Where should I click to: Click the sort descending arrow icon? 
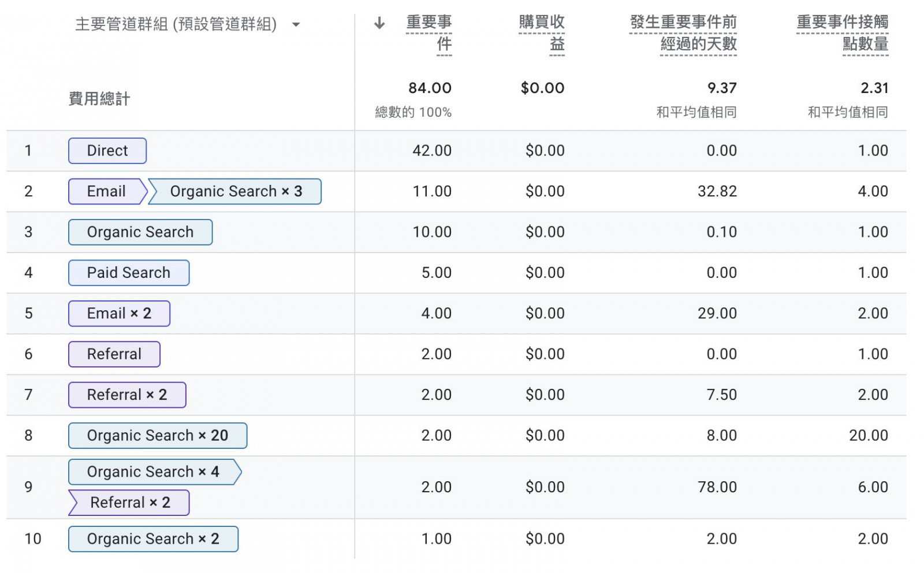tap(379, 23)
